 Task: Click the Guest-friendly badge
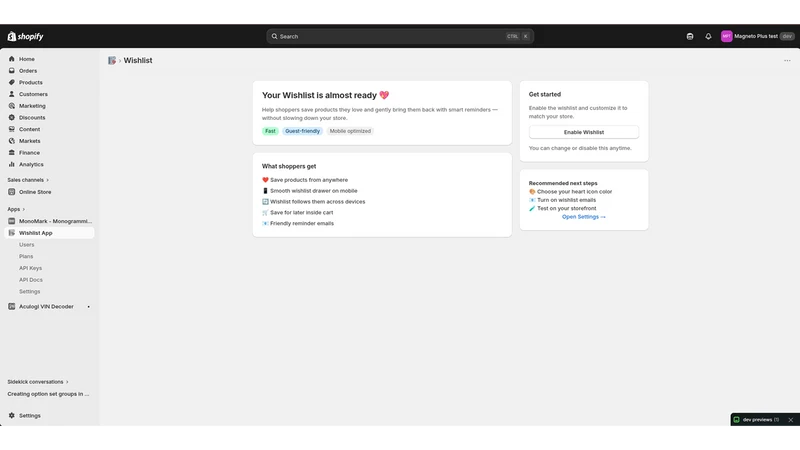click(303, 131)
